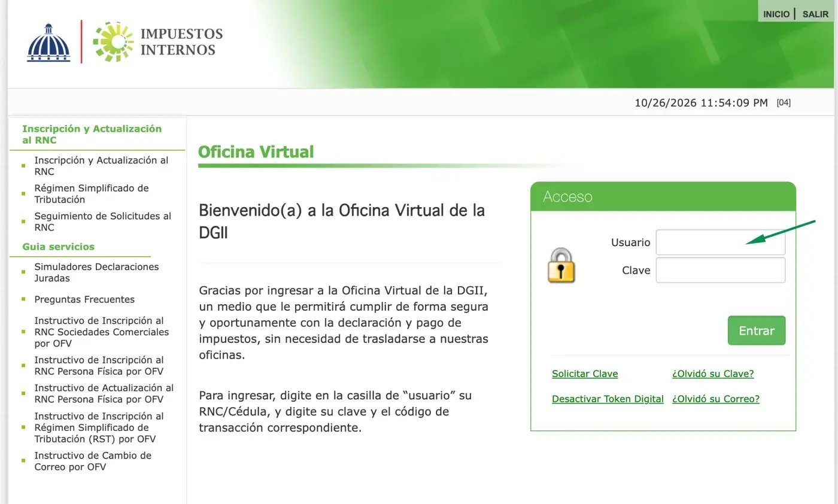This screenshot has height=504, width=838.
Task: Open the ¿Olvidó su Correo? link
Action: (716, 399)
